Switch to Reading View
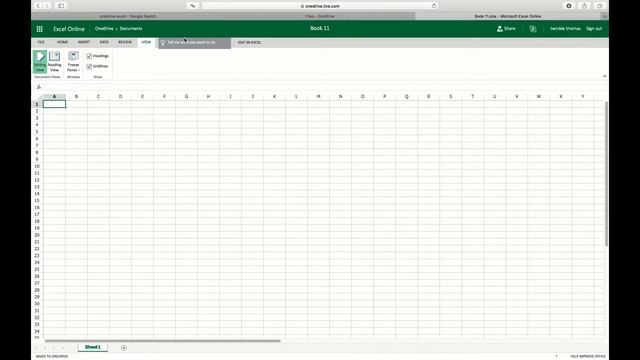The image size is (640, 360). [54, 62]
